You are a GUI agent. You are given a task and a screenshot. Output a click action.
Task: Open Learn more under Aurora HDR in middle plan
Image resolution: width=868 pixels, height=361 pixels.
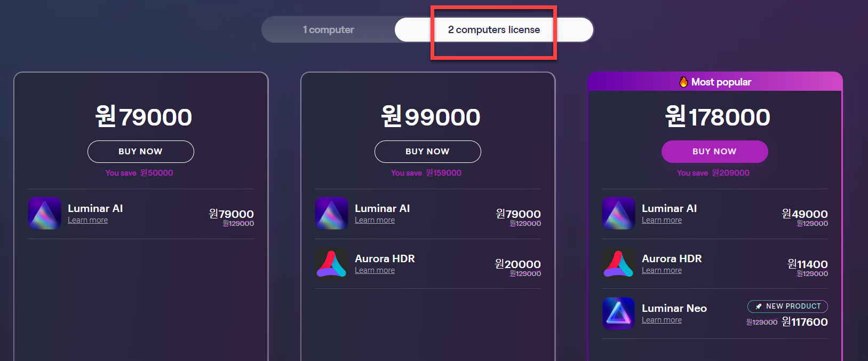375,270
